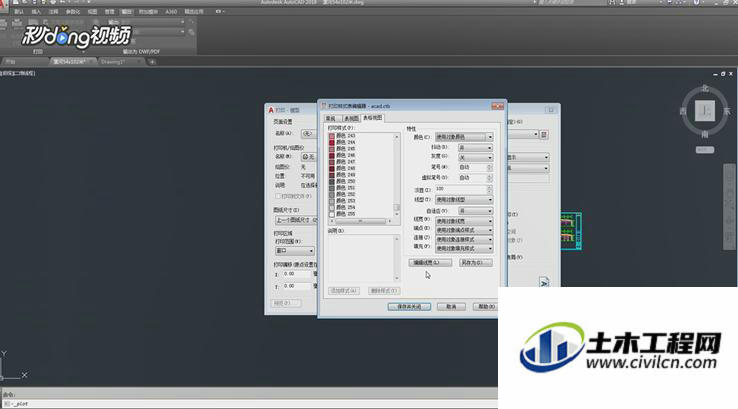The image size is (738, 409).
Task: Click the X offset field in the Plot dialog
Action: [297, 274]
